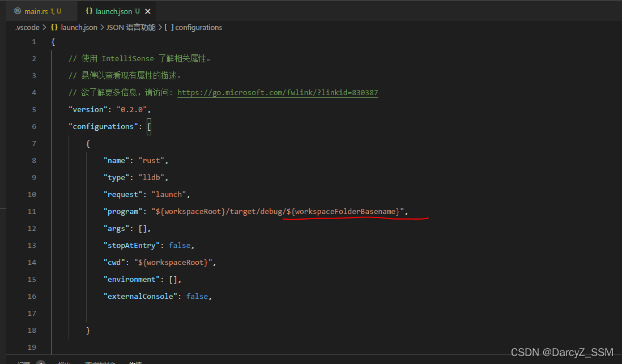Click the array bracket icon before configurations breadcrumb
Screen dimensions: 622x364
click(x=169, y=27)
